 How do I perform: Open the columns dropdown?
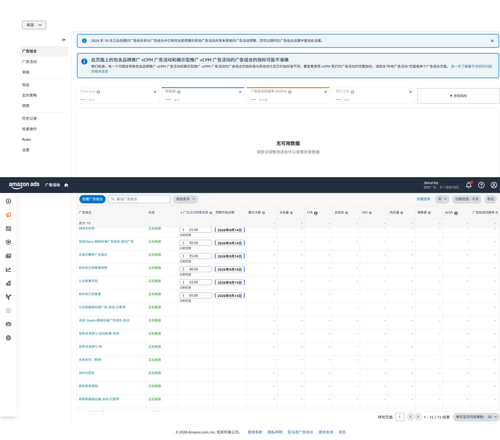[x=442, y=199]
